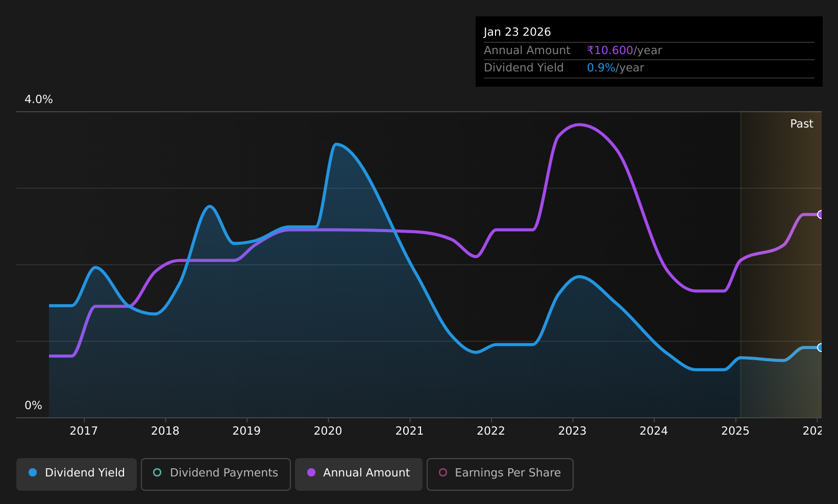
Task: Click the 2022 x-axis label
Action: point(491,431)
